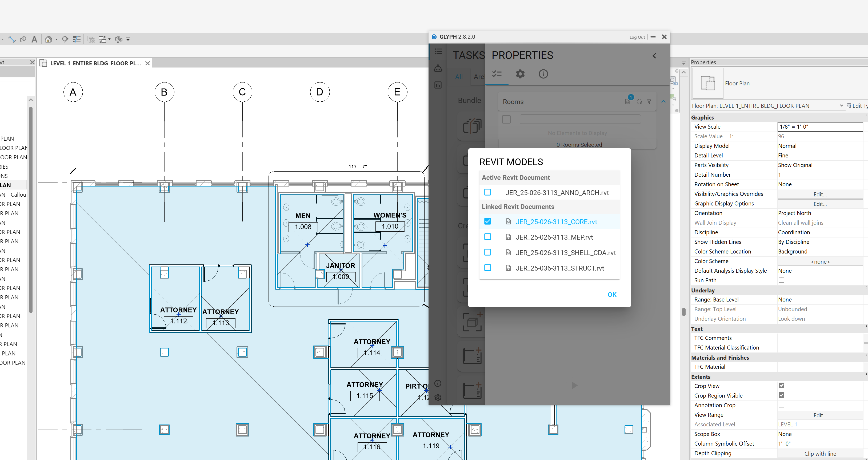Image resolution: width=868 pixels, height=460 pixels.
Task: Toggle the Thin Lines icon
Action: (77, 39)
